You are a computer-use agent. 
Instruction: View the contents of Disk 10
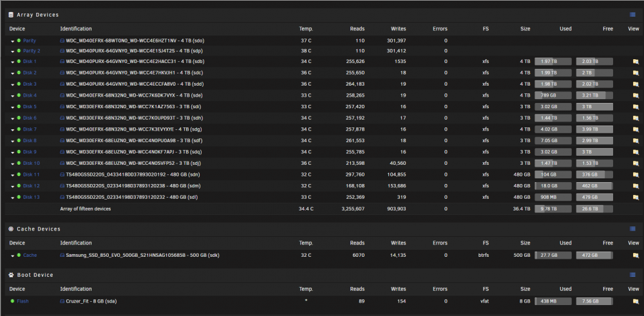[x=636, y=163]
